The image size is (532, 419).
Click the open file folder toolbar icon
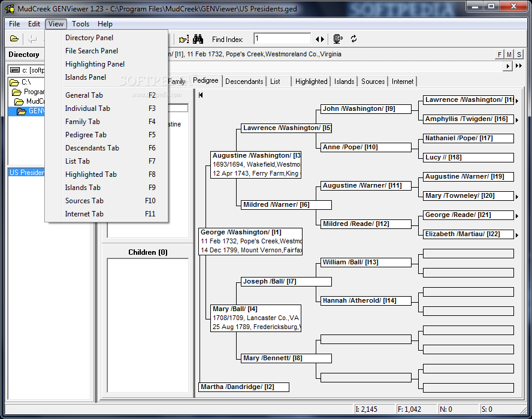coord(14,39)
